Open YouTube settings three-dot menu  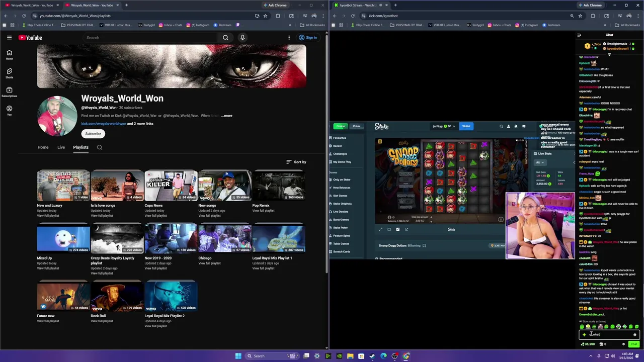tap(289, 38)
